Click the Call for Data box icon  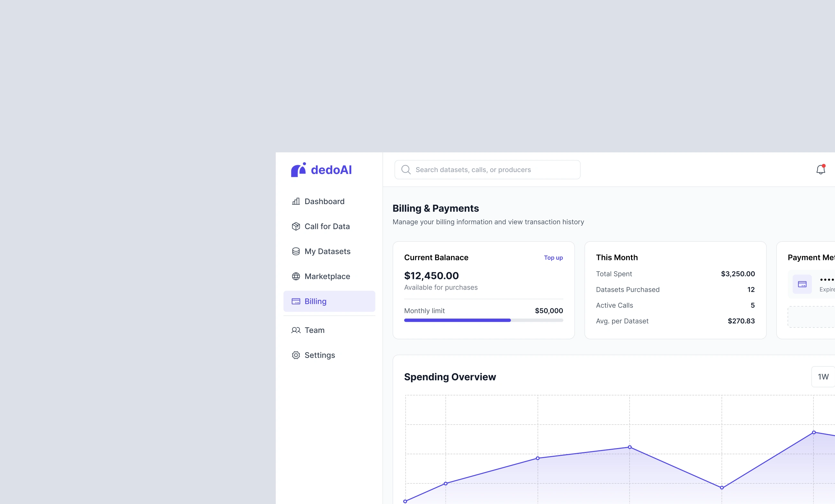[x=296, y=226]
